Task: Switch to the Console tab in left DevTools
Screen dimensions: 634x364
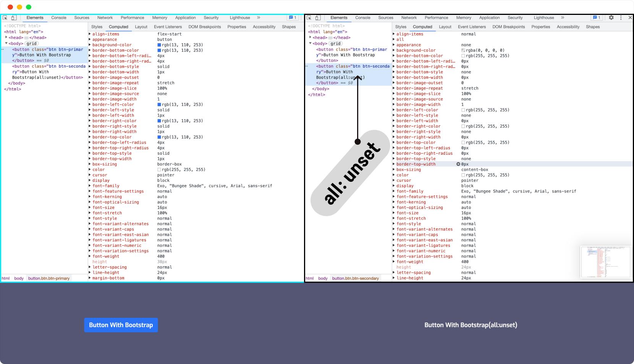Action: point(59,18)
